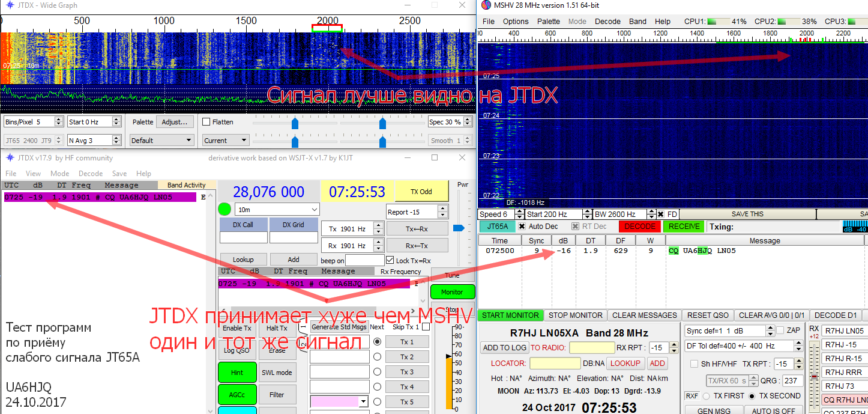Screen dimensions: 868x414
Task: Enable the Sh HF/VHF checkbox
Action: 695,364
